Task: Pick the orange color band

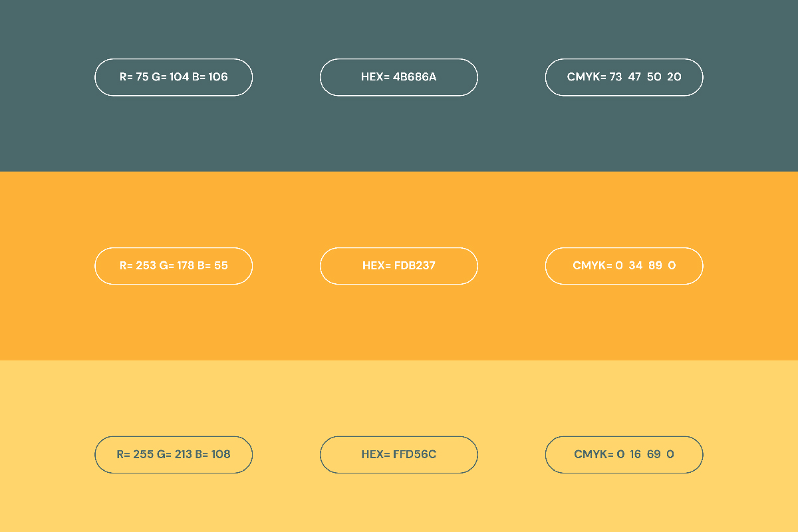Action: 399,326
